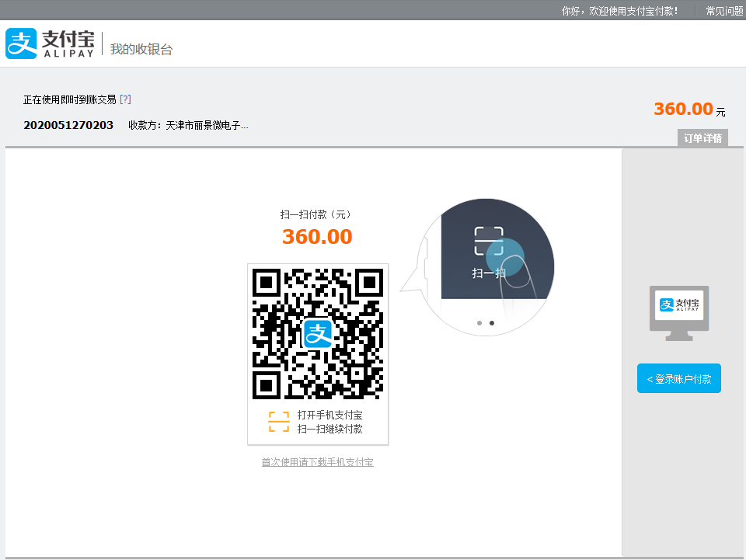The image size is (746, 560).
Task: Click order number 2020051270203
Action: [68, 125]
